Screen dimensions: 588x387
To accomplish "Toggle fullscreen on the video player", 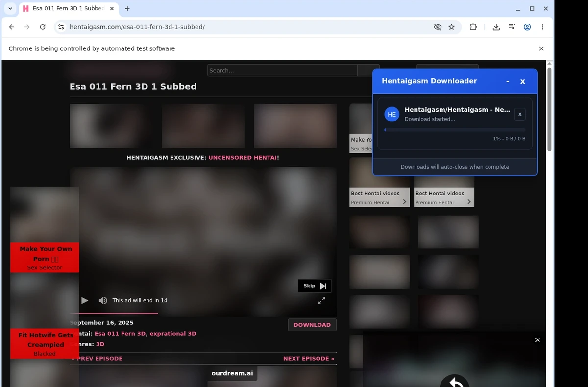I will coord(321,300).
